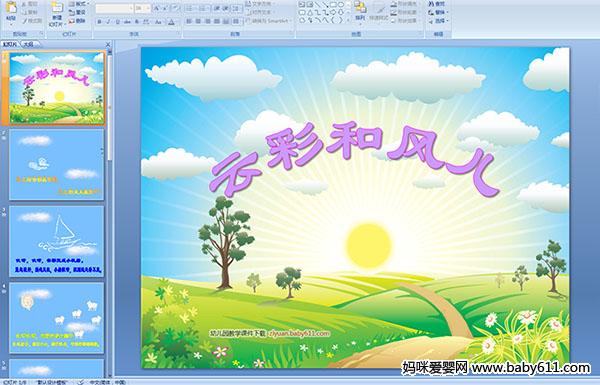Expand the shapes gallery more arrow
This screenshot has width=600, height=385.
point(348,20)
